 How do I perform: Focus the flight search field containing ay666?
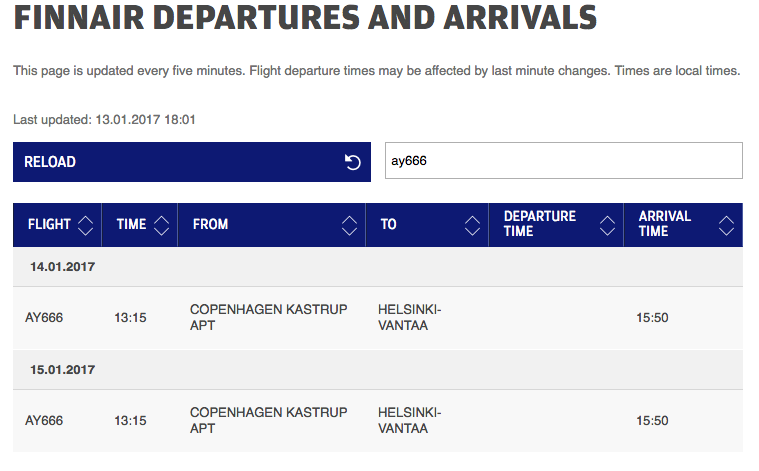563,161
